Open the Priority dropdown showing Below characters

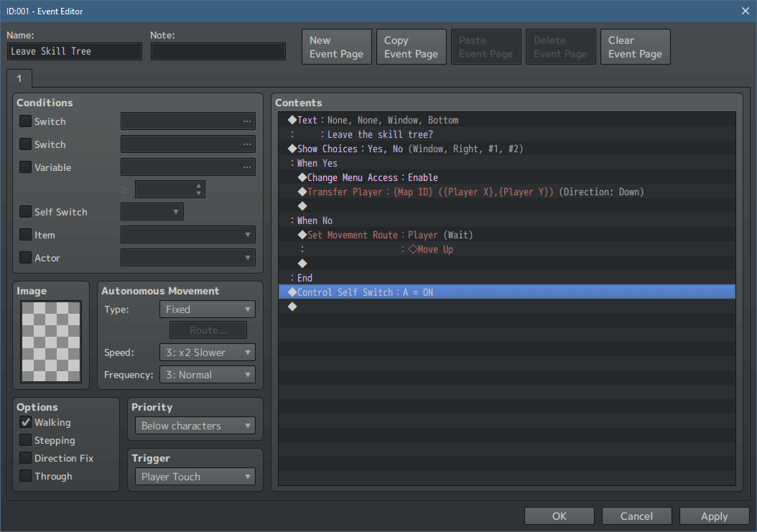195,425
